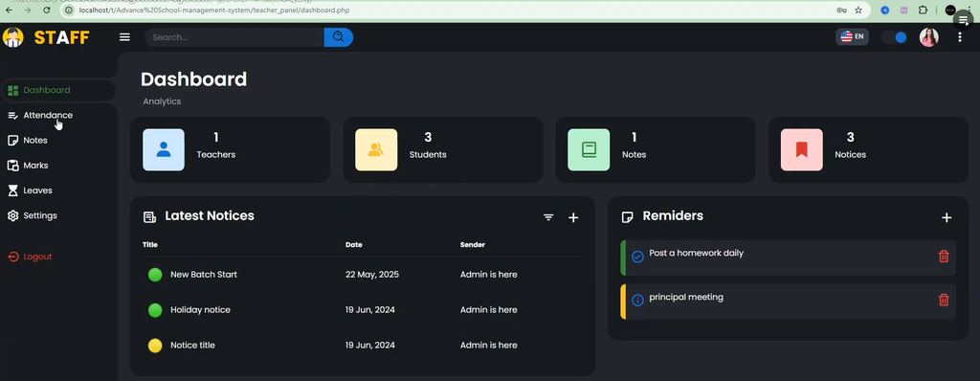Click the red Notices bookmark icon
980x381 pixels.
pos(801,149)
